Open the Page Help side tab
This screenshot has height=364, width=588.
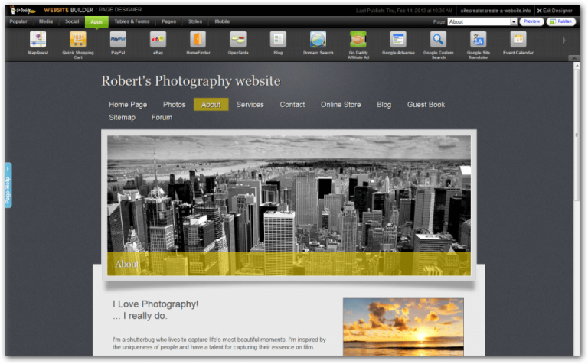[x=8, y=185]
